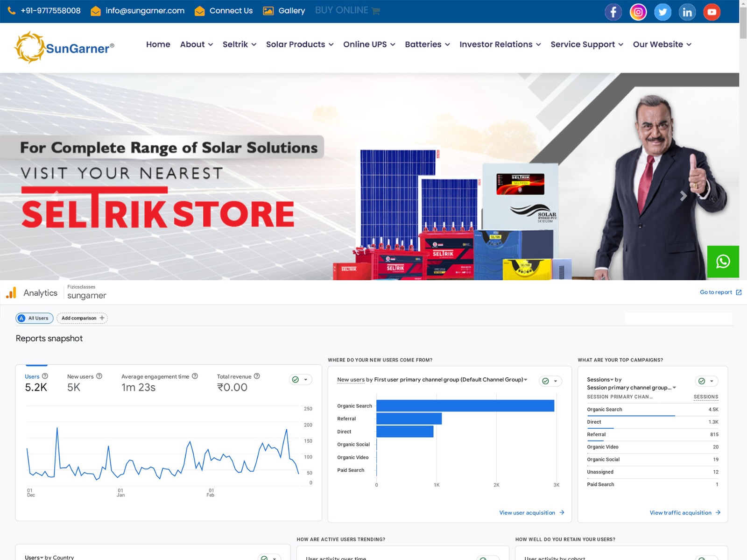Click the View traffic acquisition link
The image size is (747, 560).
(685, 512)
